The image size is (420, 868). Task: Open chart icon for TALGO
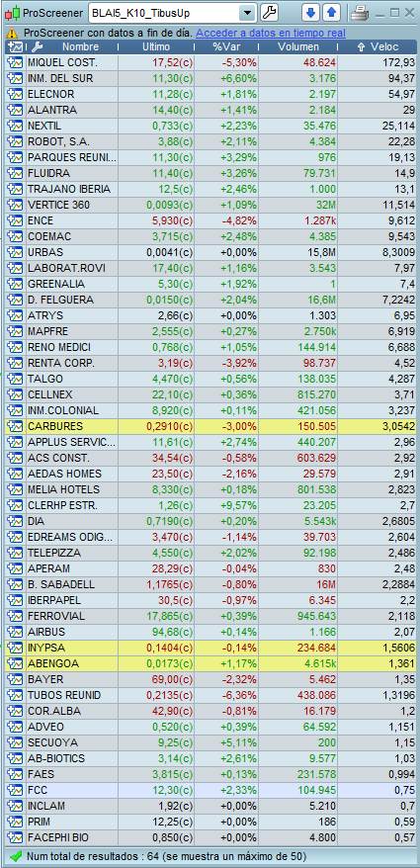[14, 380]
